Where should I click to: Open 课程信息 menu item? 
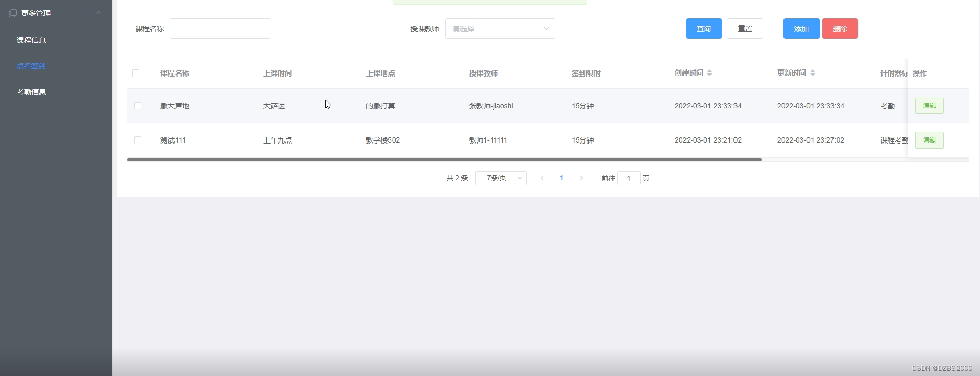pyautogui.click(x=32, y=40)
